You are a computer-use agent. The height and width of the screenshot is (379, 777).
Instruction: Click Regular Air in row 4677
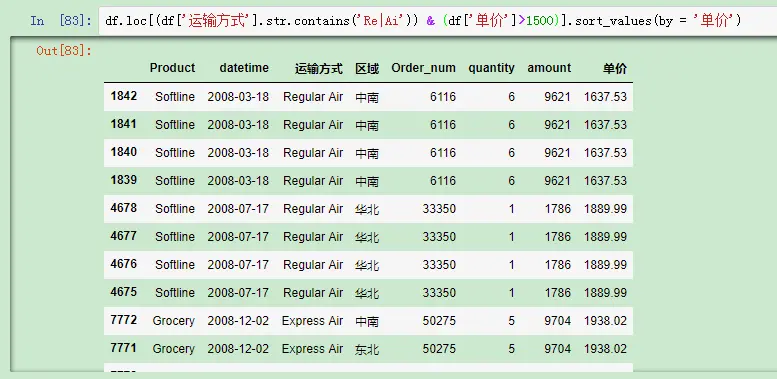(x=313, y=237)
